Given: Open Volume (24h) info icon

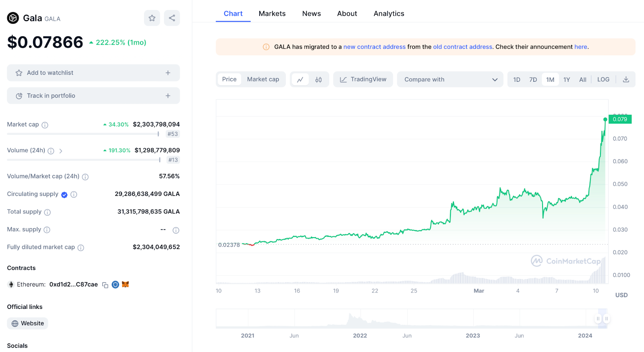Looking at the screenshot, I should 51,151.
